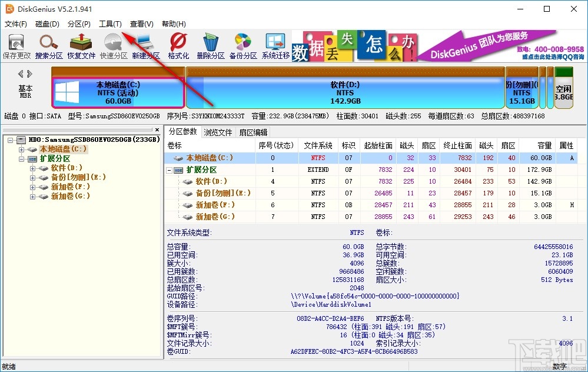Expand the 本地磁盘(C:) node in tree

[x=22, y=150]
